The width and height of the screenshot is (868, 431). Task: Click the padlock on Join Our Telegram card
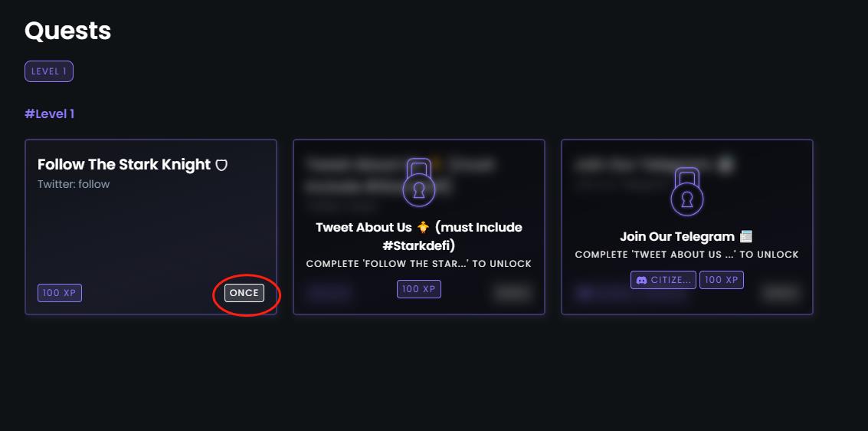pos(686,191)
